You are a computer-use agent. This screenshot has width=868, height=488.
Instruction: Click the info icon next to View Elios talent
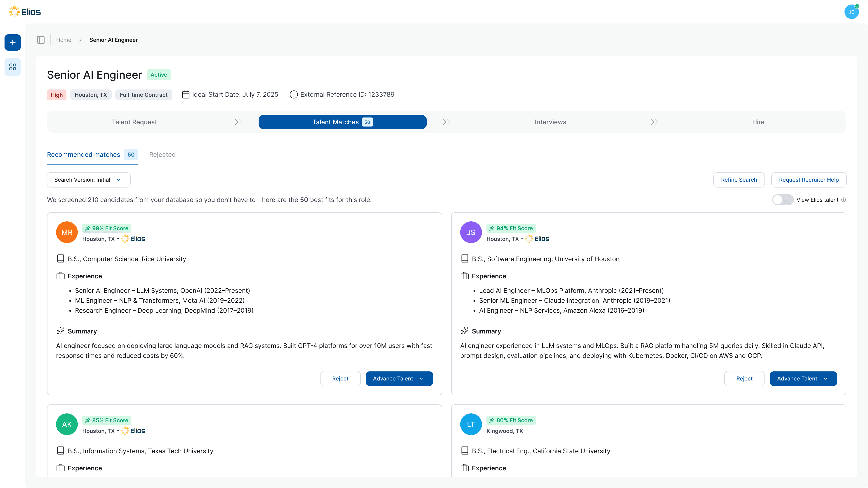(x=844, y=200)
